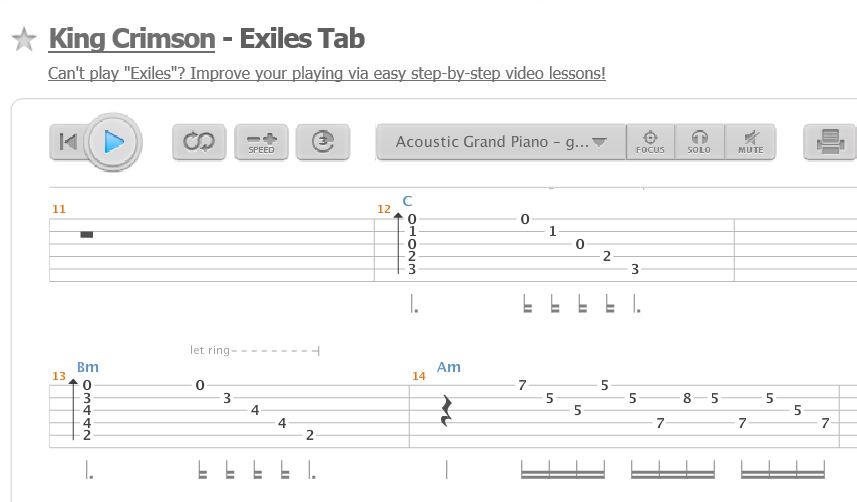Select the Am chord in measure 14
Screen dimensions: 857x502
pos(449,367)
